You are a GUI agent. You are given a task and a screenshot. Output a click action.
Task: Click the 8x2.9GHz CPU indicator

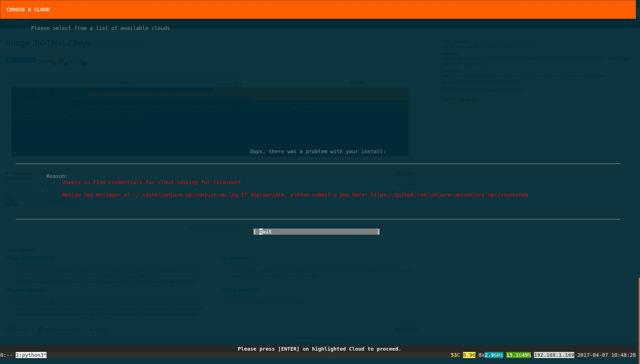click(491, 355)
